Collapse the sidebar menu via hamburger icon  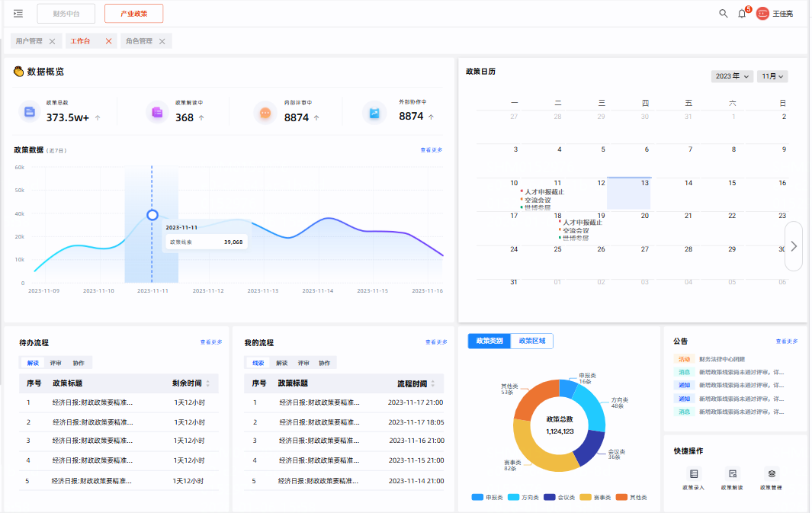18,14
